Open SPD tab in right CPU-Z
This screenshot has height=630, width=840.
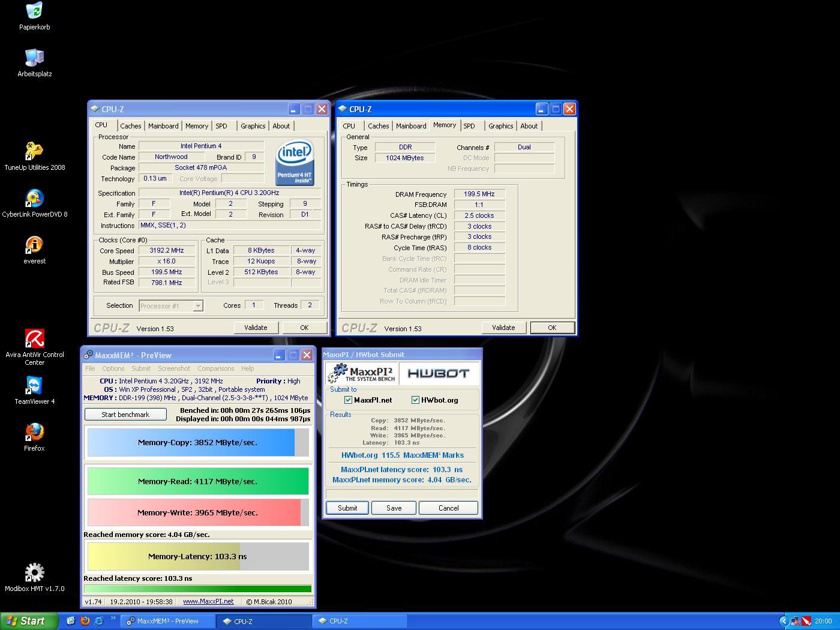(469, 126)
